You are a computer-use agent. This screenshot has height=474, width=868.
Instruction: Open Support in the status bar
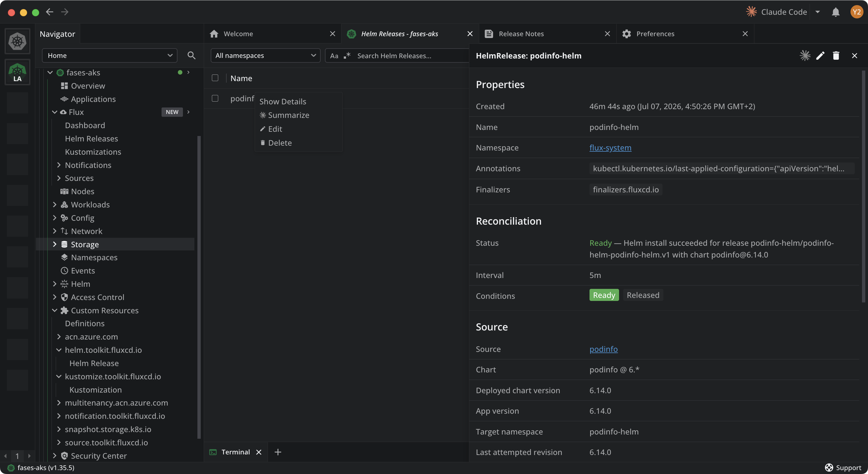pyautogui.click(x=843, y=468)
